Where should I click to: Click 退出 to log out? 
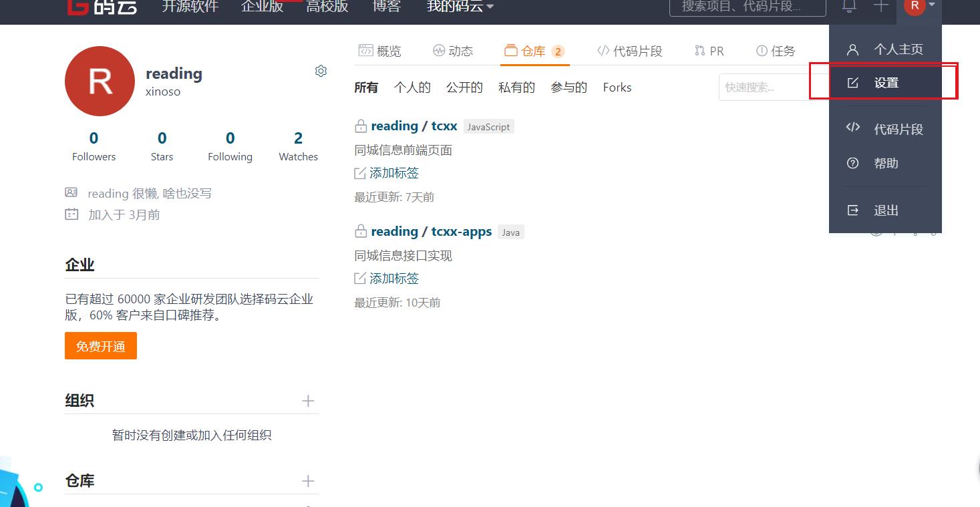click(x=885, y=210)
